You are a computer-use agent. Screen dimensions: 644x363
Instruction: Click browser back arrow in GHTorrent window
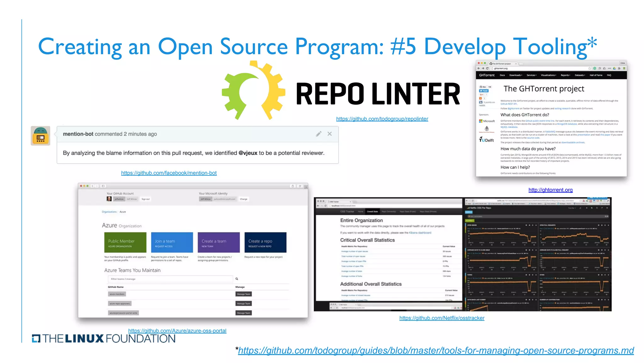point(479,68)
